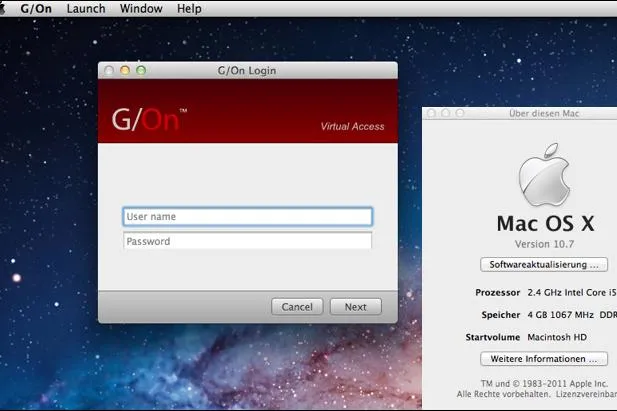This screenshot has height=411, width=617.
Task: Focus the Password field
Action: click(x=248, y=241)
